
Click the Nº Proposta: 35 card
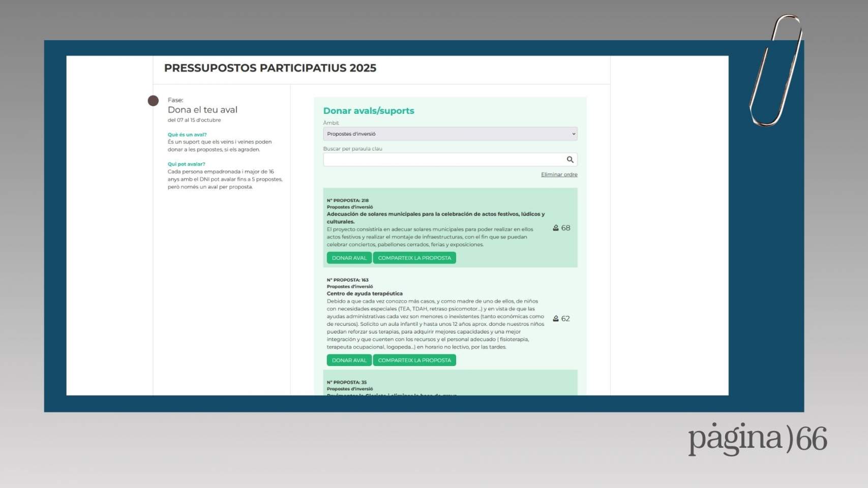coord(450,385)
